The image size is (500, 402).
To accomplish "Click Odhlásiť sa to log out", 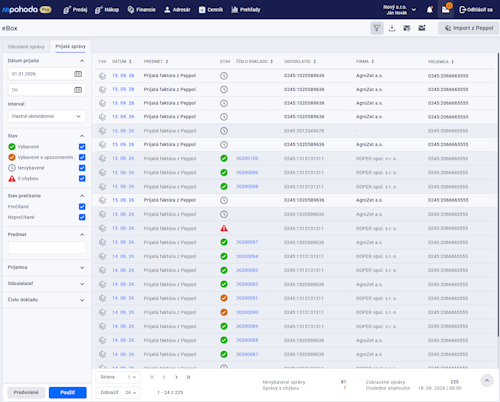I will tap(476, 10).
